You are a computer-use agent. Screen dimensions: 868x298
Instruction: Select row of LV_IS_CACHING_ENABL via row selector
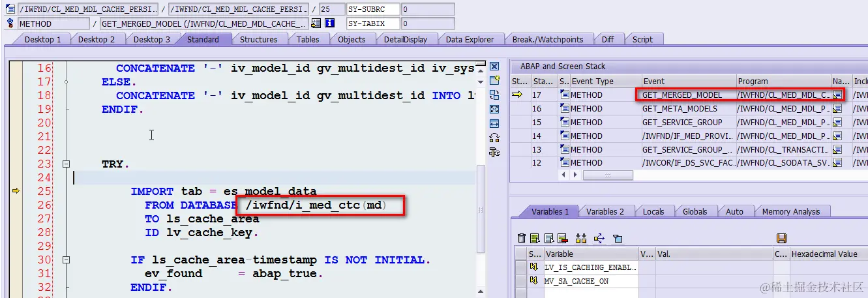[520, 267]
